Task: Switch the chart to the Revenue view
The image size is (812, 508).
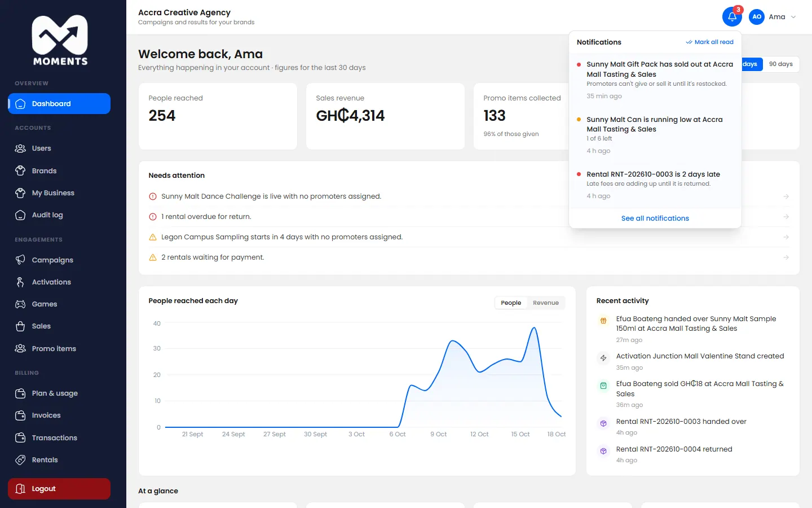Action: coord(546,303)
